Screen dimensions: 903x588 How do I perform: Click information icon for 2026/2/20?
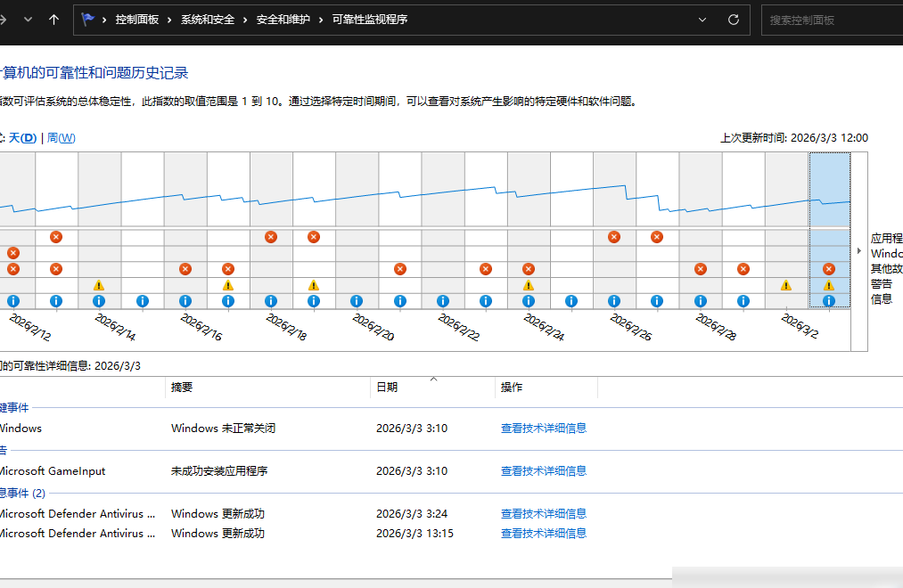[357, 301]
